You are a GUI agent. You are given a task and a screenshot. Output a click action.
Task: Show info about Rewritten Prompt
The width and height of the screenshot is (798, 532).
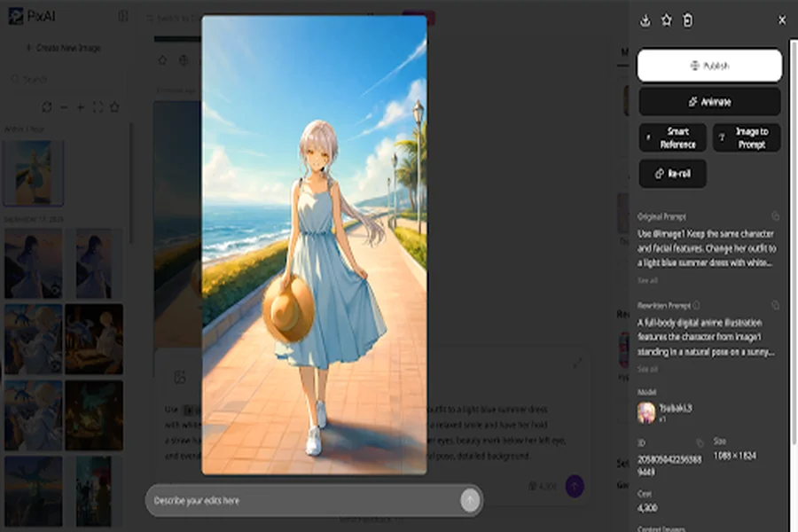tap(696, 305)
